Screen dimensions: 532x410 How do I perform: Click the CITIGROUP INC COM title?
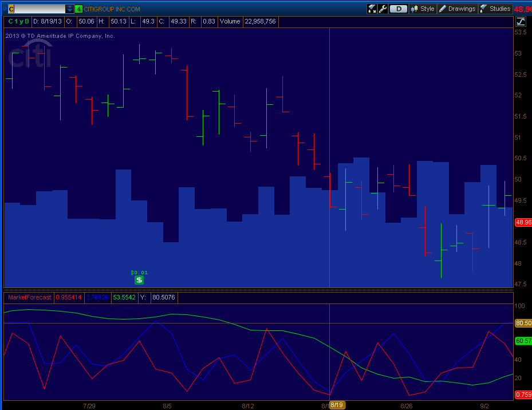112,9
